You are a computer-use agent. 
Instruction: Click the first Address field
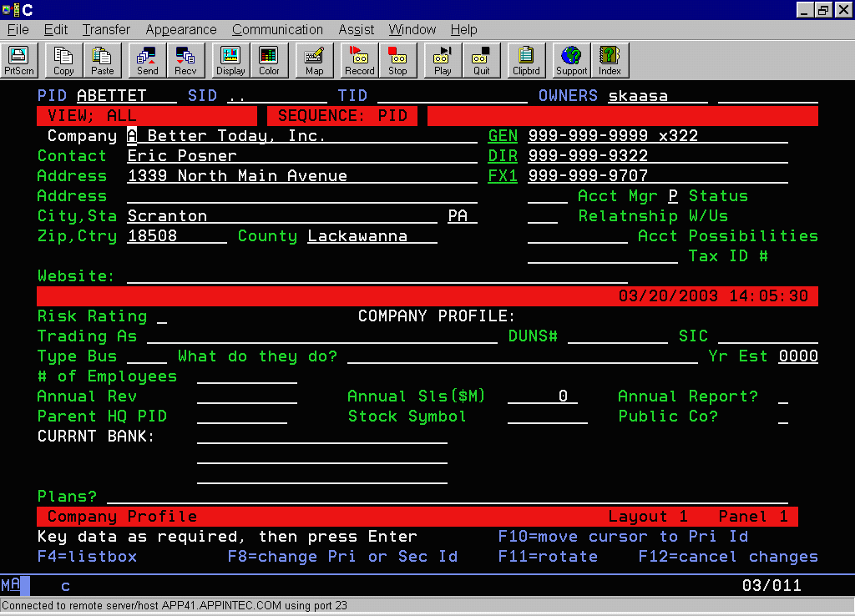click(302, 175)
